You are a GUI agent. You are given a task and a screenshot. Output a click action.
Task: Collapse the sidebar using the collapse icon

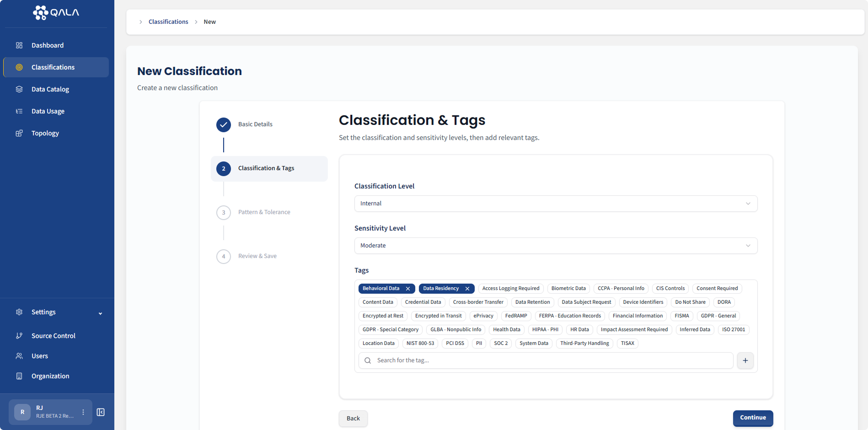tap(101, 412)
